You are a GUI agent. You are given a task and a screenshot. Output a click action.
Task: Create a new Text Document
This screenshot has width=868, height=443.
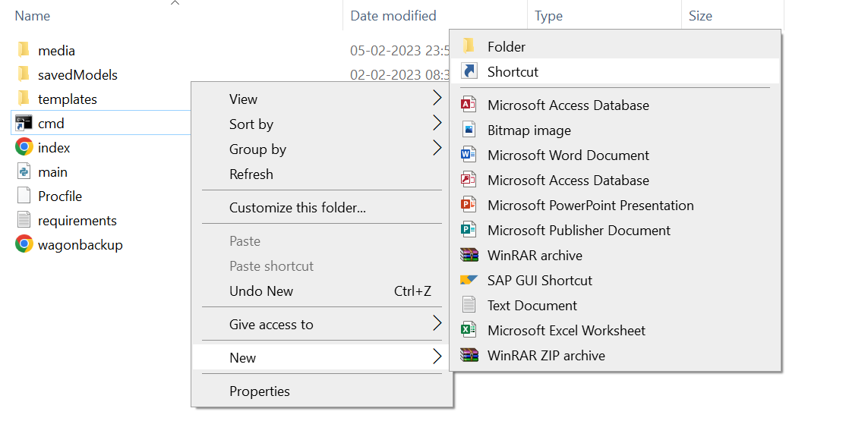tap(532, 305)
